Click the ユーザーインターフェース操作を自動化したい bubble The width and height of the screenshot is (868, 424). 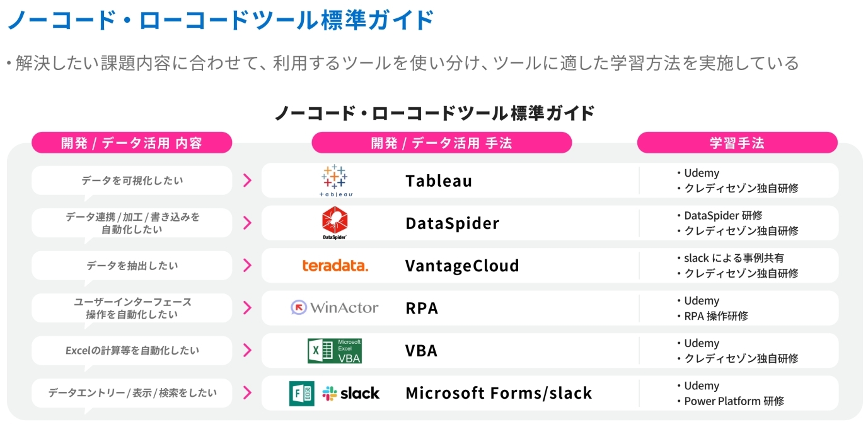[132, 308]
